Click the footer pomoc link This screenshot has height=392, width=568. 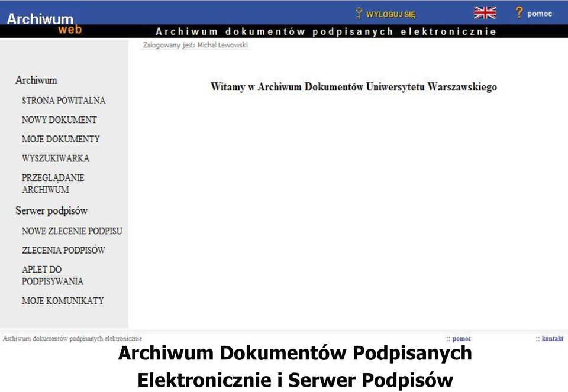(461, 338)
